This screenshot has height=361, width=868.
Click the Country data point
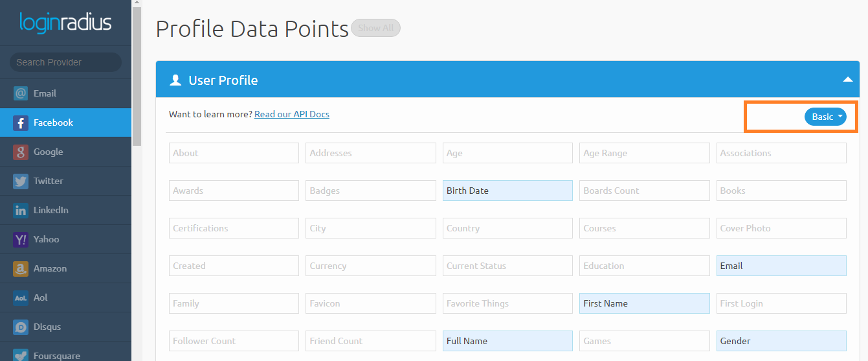[x=507, y=228]
